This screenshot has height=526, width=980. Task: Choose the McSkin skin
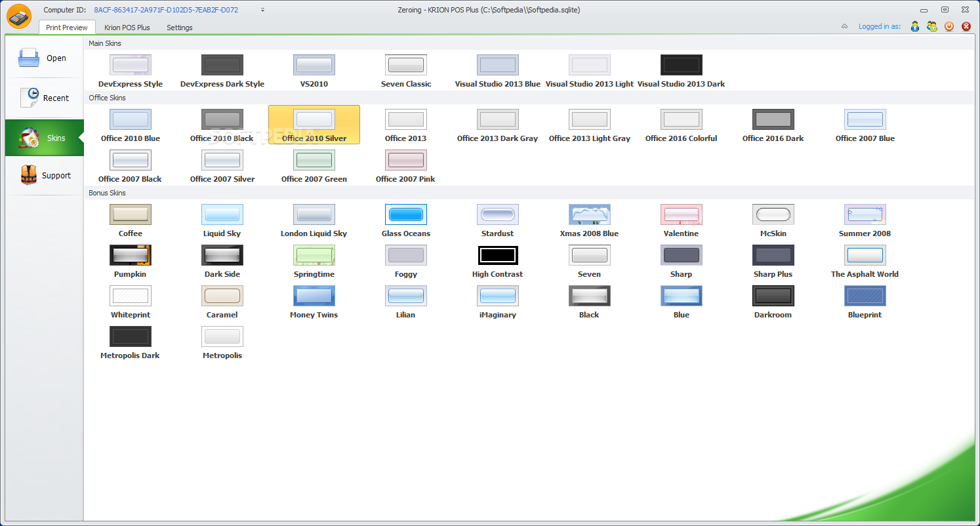[x=773, y=220]
